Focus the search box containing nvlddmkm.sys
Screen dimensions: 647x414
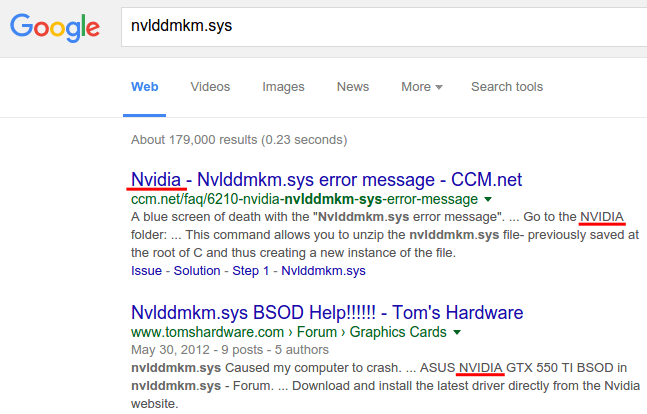384,27
